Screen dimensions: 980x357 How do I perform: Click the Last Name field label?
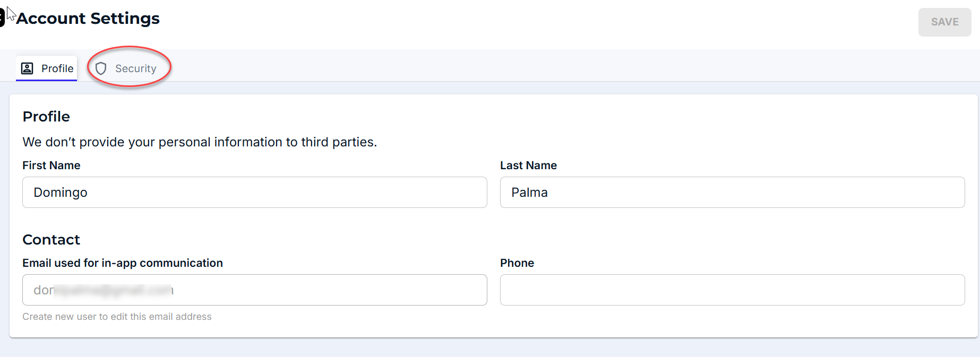(x=528, y=166)
